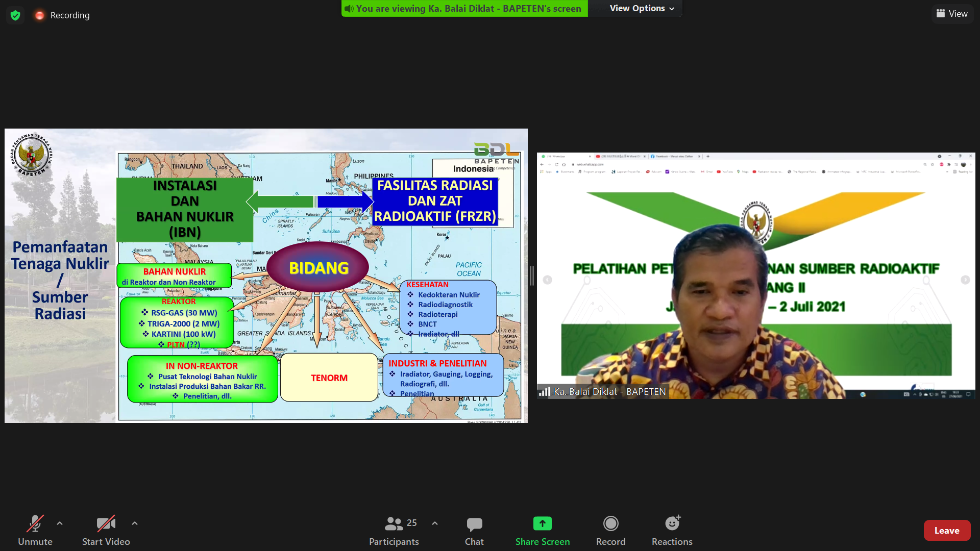The width and height of the screenshot is (980, 551).
Task: Click Share Screen button
Action: [x=543, y=531]
